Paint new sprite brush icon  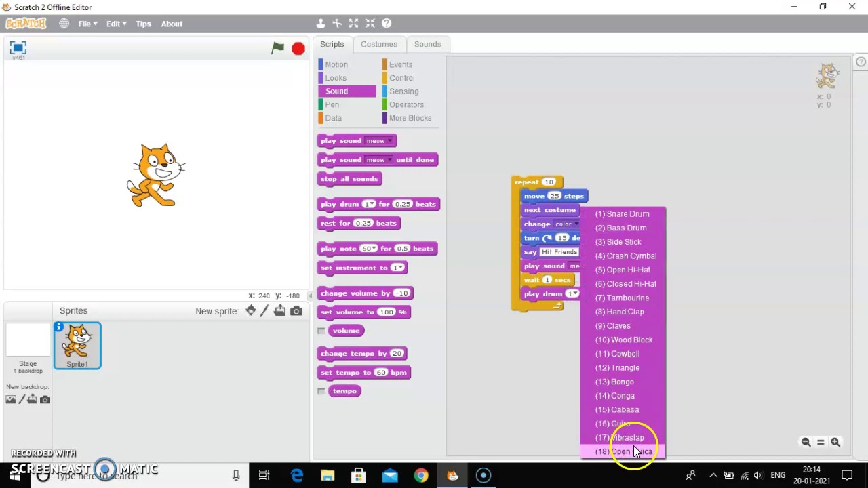(265, 310)
